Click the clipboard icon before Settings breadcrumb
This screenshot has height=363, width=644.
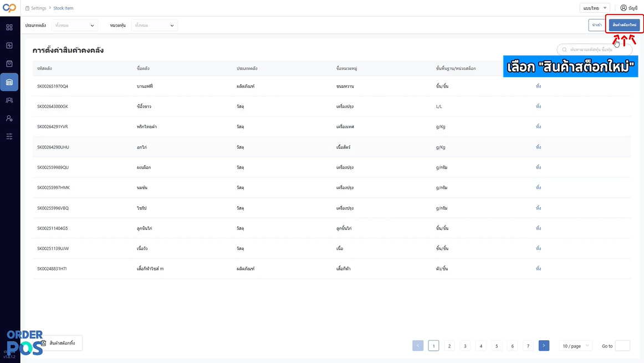tap(28, 8)
